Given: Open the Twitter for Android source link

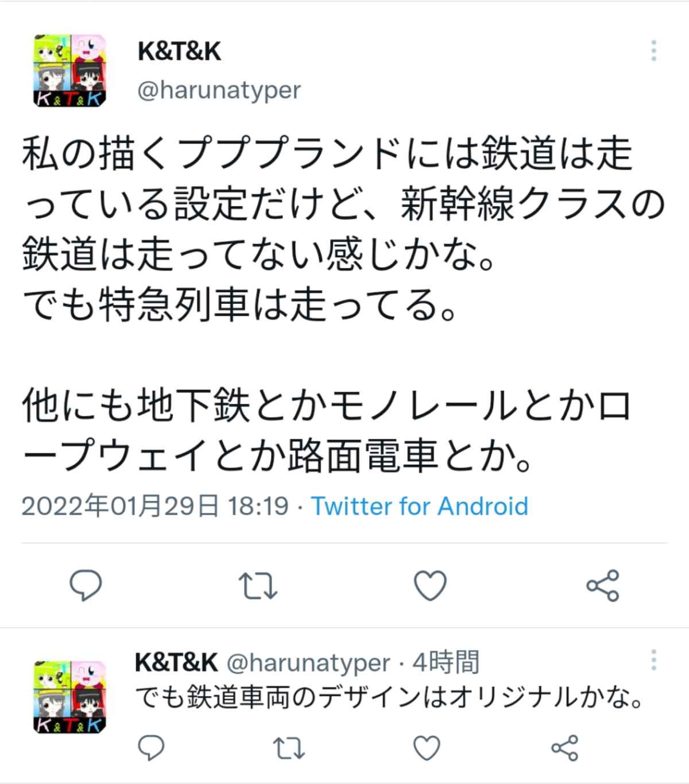Looking at the screenshot, I should pos(419,506).
